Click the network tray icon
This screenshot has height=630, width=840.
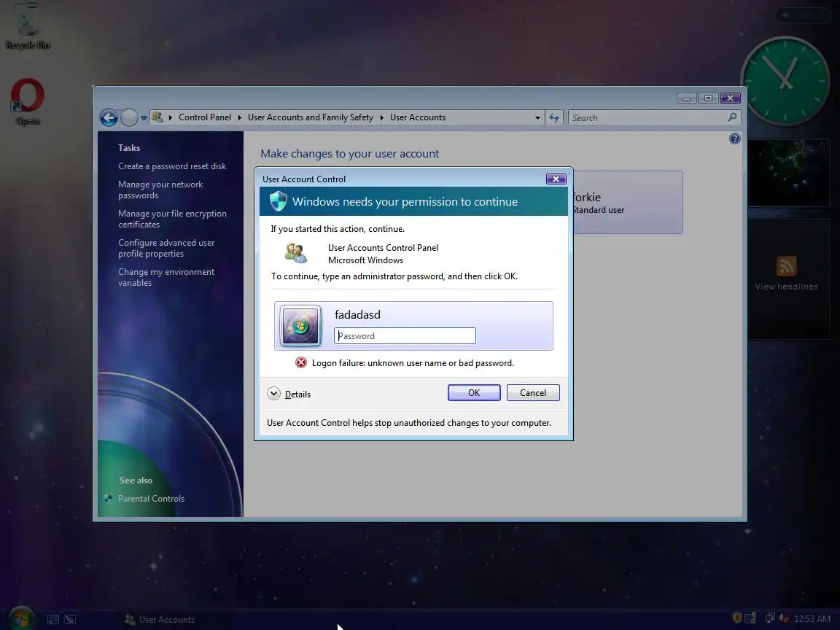point(770,618)
